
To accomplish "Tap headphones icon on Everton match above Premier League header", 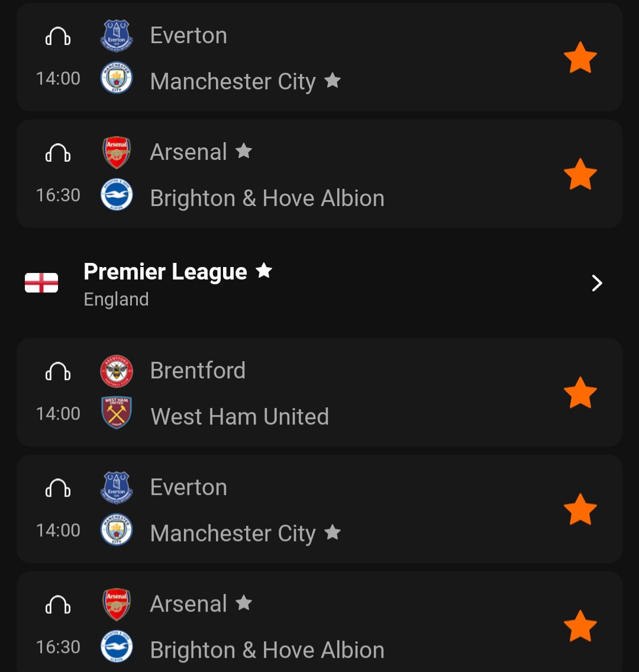I will [x=58, y=37].
